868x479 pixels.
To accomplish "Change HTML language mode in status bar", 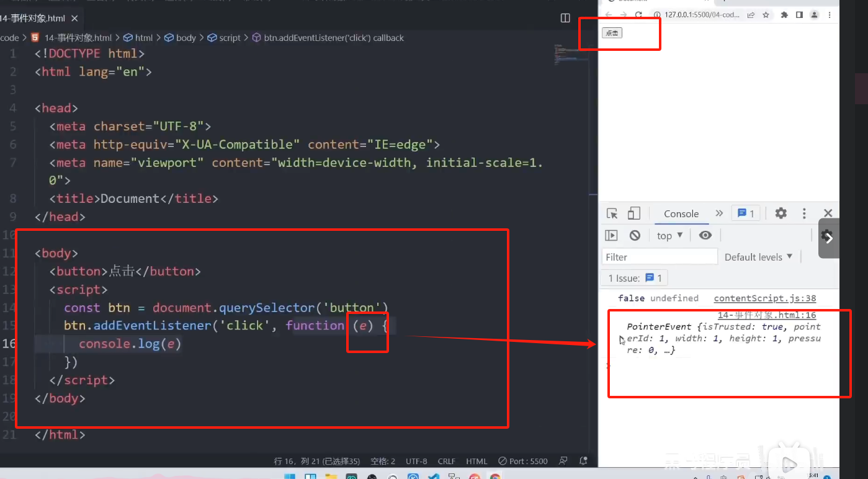I will [477, 461].
